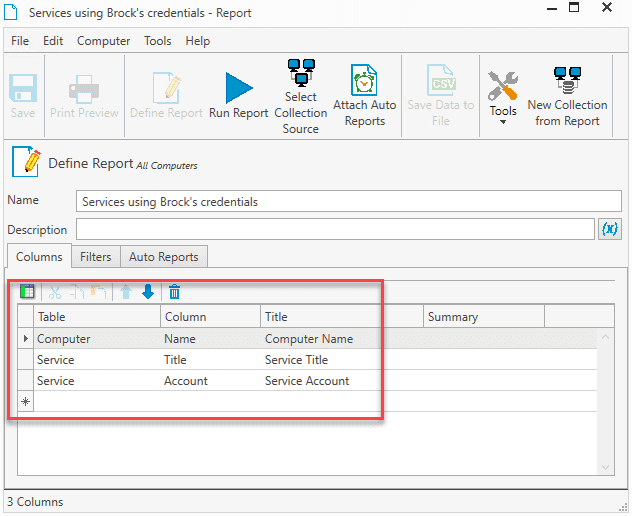Image resolution: width=632 pixels, height=516 pixels.
Task: Click the Title column header
Action: point(342,316)
